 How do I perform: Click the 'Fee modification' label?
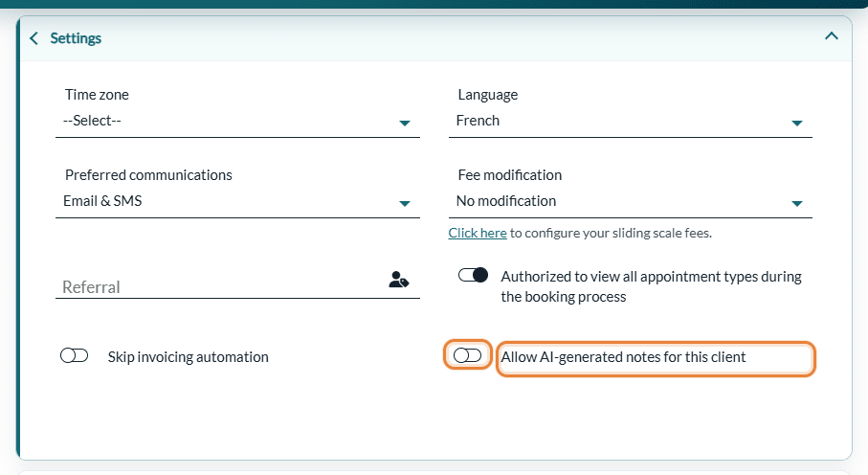(510, 175)
